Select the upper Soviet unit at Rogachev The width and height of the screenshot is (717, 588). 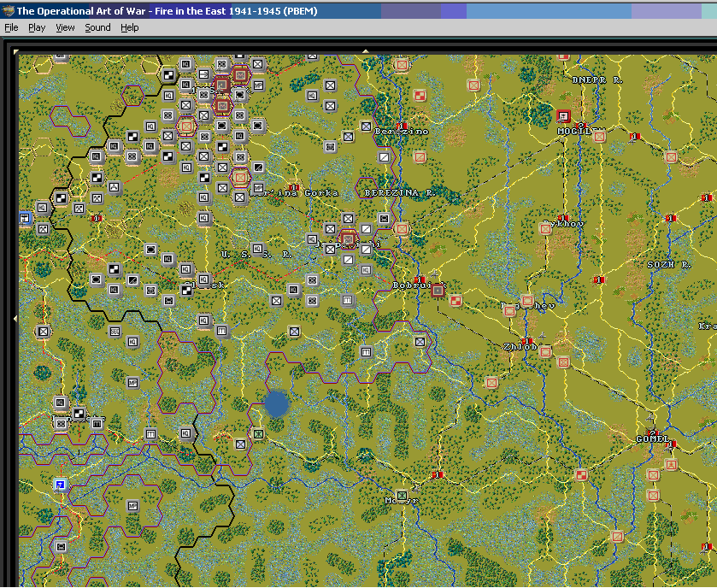click(x=527, y=300)
